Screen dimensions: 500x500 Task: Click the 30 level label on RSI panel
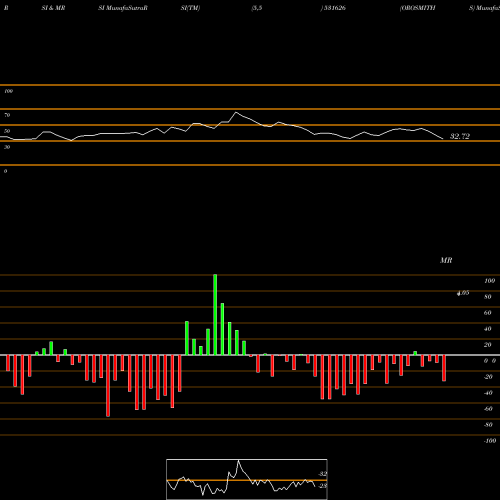(x=7, y=147)
